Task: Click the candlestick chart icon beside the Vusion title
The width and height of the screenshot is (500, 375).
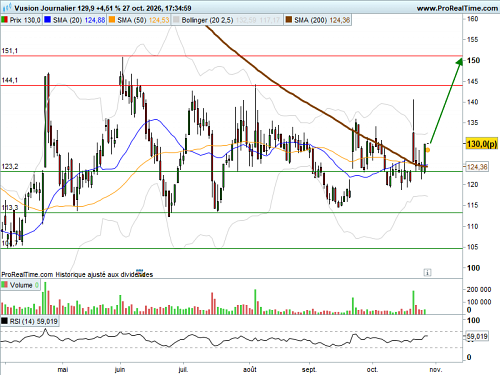Action: [x=7, y=7]
